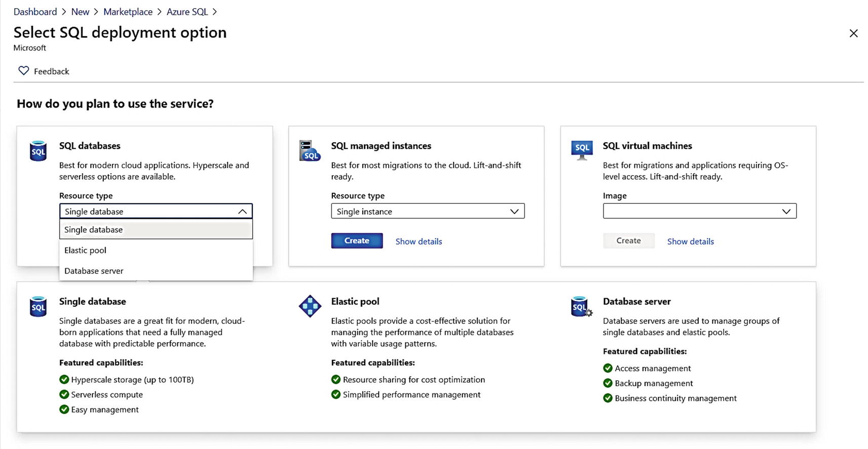
Task: Click 'Backup management' text
Action: coord(654,383)
